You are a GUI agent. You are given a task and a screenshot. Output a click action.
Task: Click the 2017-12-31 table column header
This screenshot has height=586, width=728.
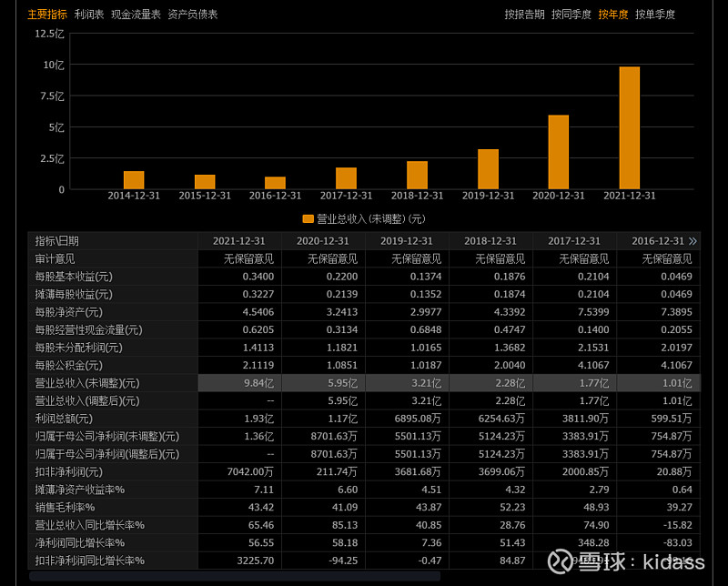(574, 241)
